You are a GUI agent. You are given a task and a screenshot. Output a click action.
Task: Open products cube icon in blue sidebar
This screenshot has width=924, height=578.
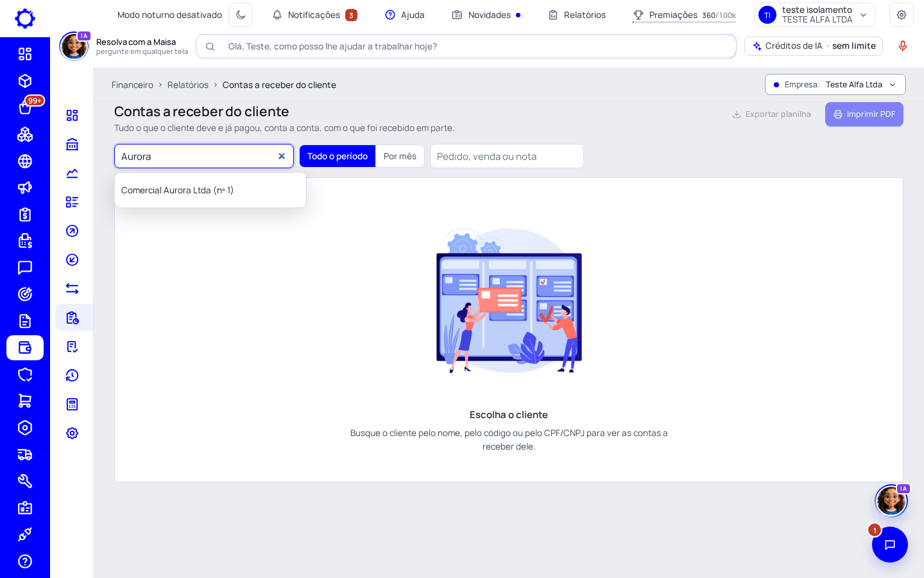pos(25,81)
